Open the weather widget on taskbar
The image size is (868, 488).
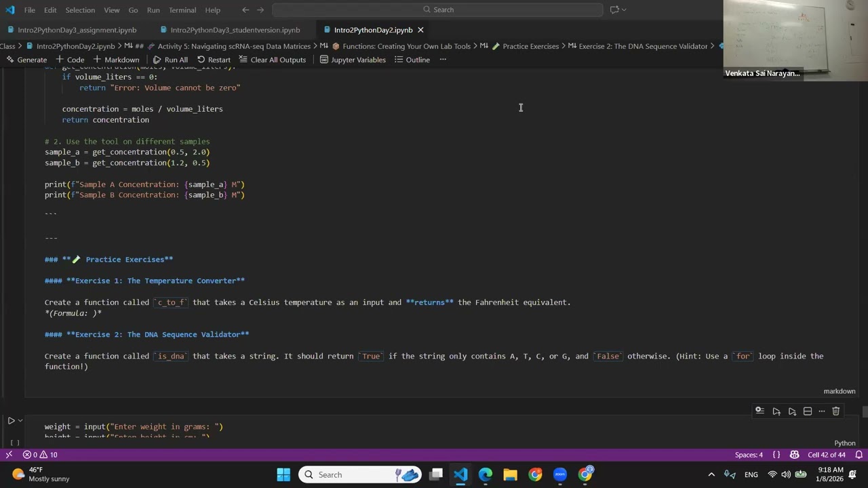point(41,474)
